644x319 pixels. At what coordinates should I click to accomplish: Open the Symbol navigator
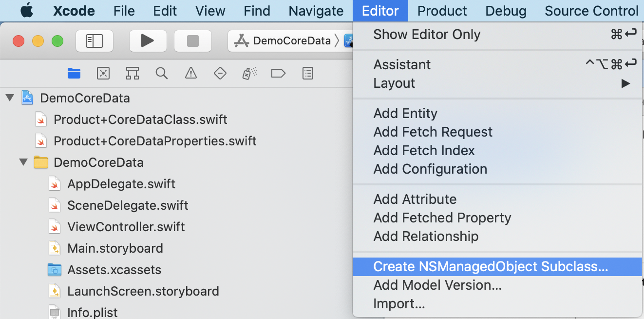click(x=133, y=74)
